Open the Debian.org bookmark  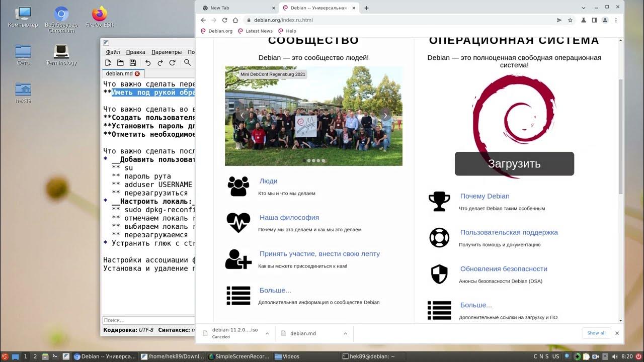pos(217,31)
